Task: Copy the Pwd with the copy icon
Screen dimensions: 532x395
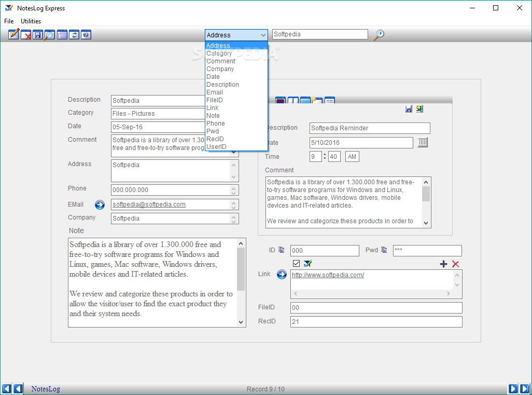Action: click(x=384, y=250)
